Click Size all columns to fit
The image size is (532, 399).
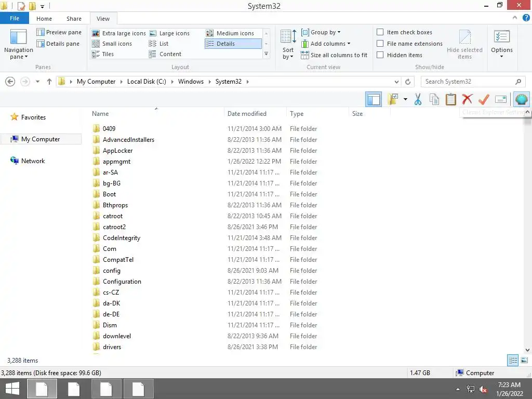click(x=334, y=55)
